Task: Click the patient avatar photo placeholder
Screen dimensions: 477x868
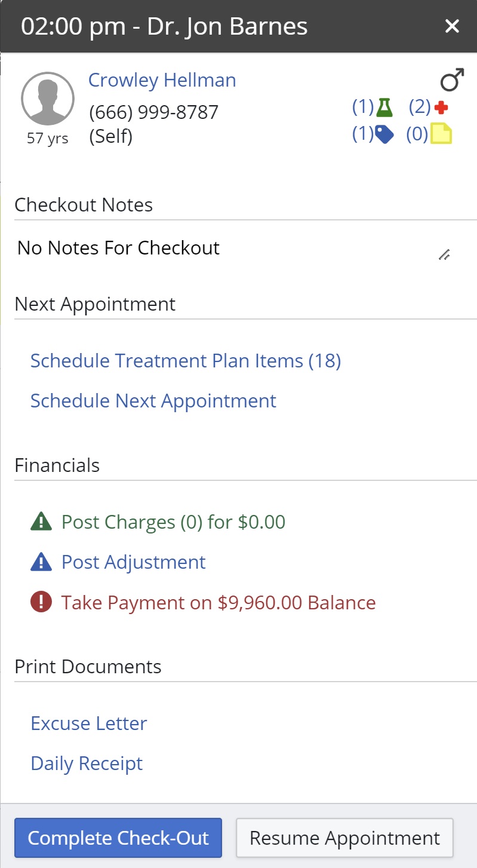Action: coord(48,99)
